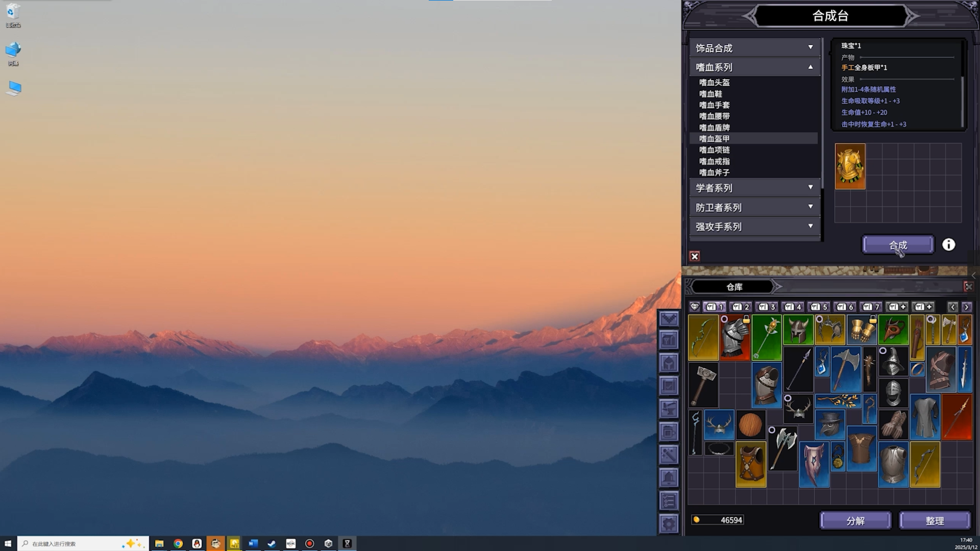Expand the 饰品合成 category
The image size is (980, 551).
754,47
